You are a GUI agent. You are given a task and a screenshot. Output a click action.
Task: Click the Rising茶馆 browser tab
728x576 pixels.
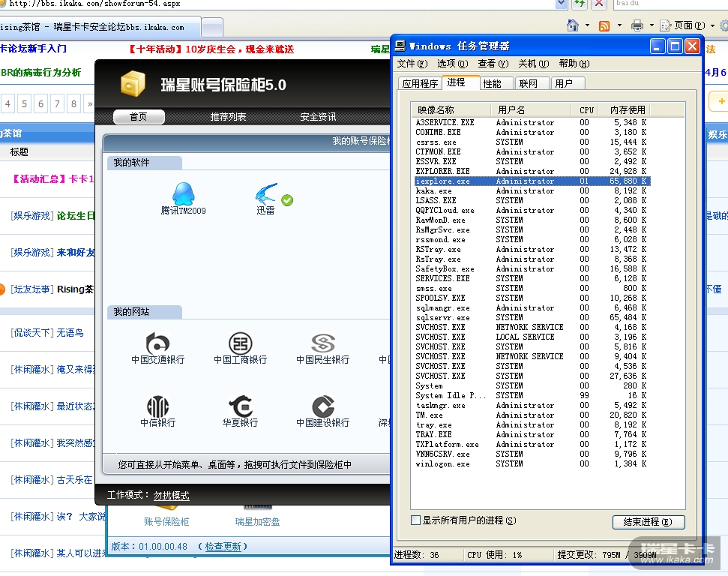pos(100,28)
